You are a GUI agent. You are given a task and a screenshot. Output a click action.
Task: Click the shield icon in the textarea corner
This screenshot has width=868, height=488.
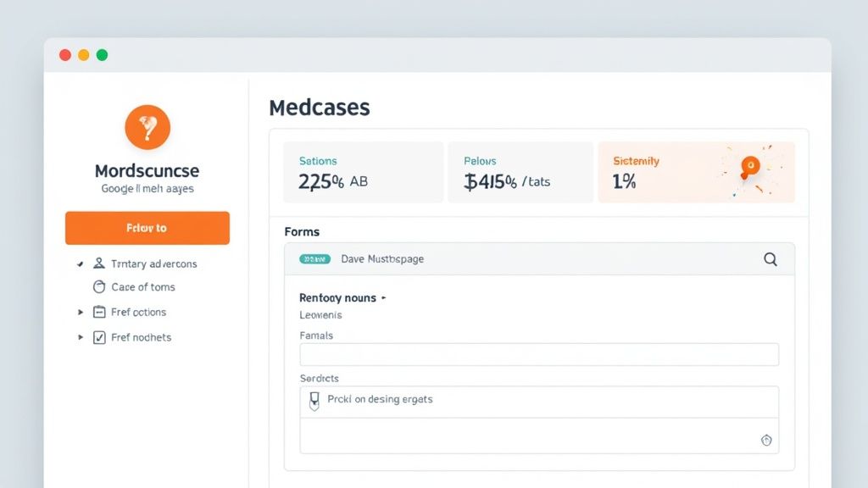(766, 441)
